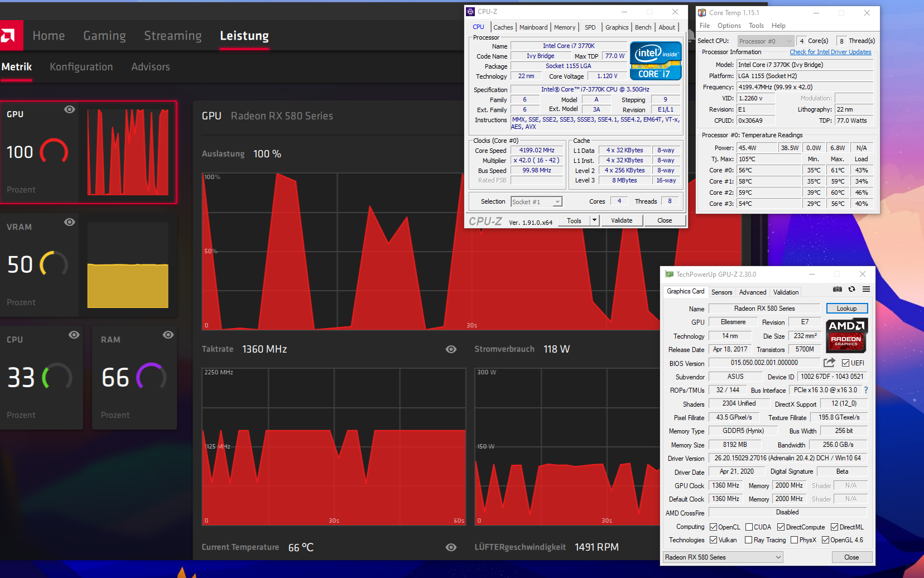Click the Tools button in CPU-Z
The image size is (924, 578).
574,220
